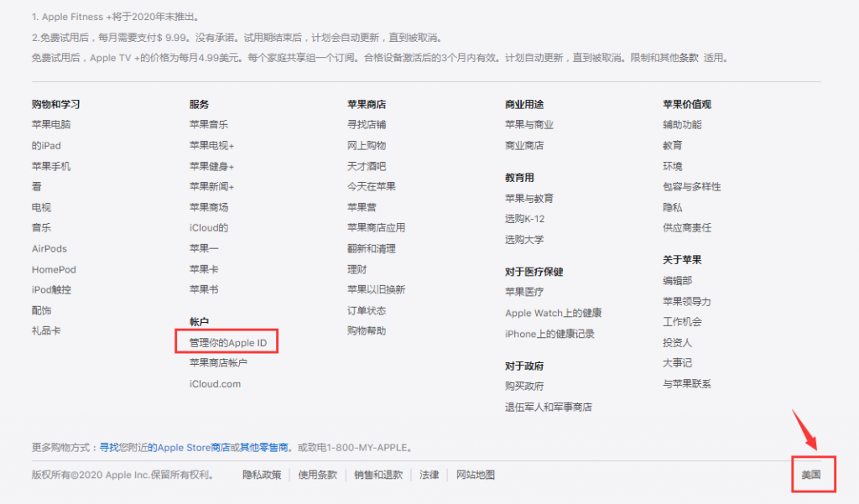
Task: Open 礼品卡 link
Action: pyautogui.click(x=46, y=331)
